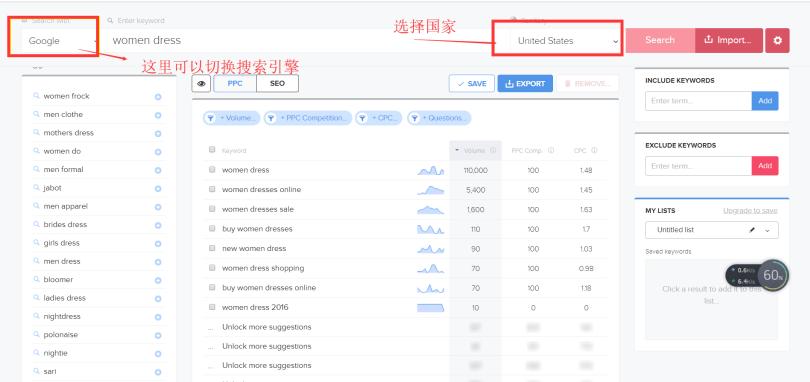Open the PPC Competition filter pill
Viewport: 810px width, 382px height.
(x=308, y=118)
